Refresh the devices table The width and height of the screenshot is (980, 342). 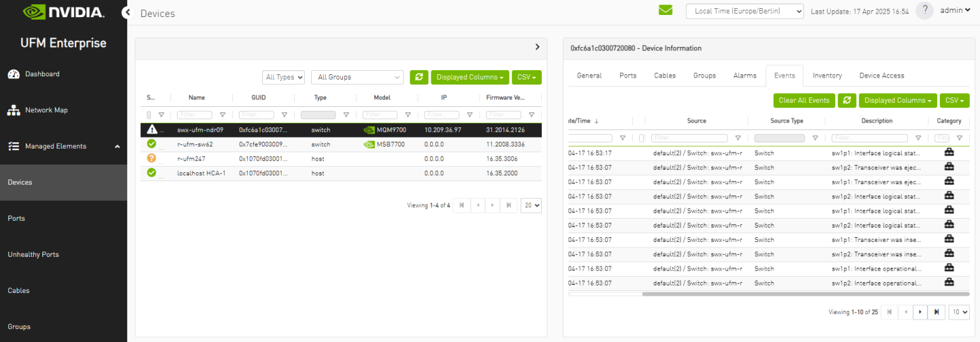click(x=419, y=78)
